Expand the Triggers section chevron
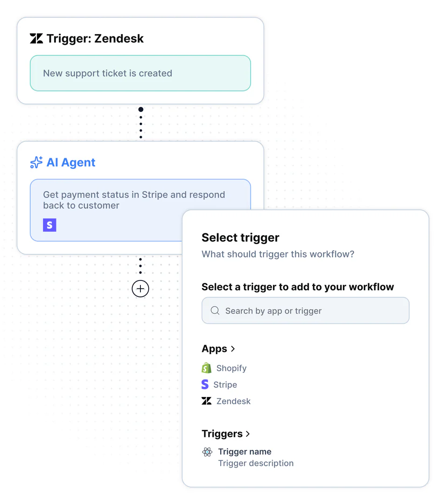 pos(248,434)
